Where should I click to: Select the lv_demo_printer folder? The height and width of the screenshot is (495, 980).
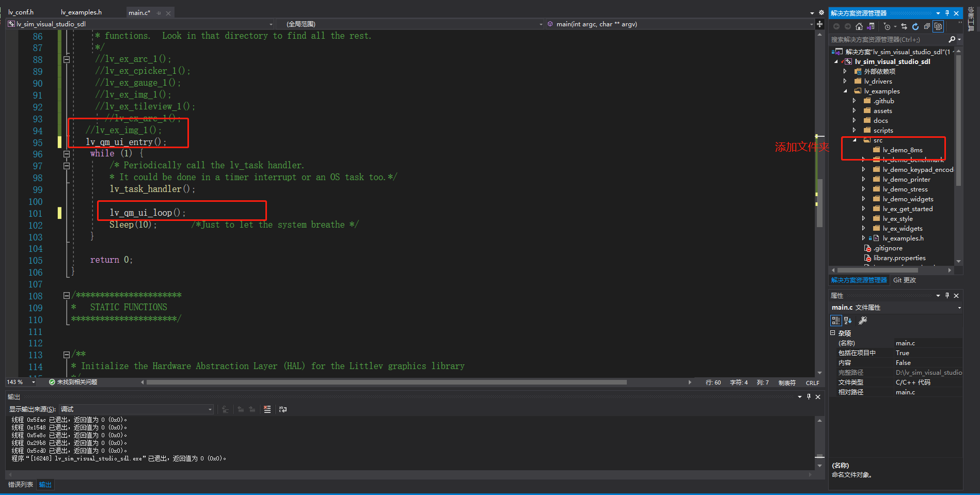coord(906,179)
